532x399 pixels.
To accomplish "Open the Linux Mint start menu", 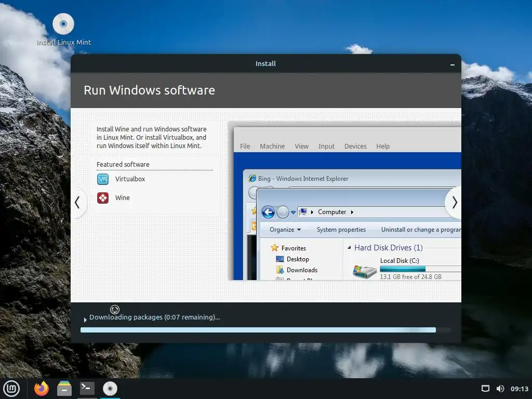I will (x=11, y=389).
